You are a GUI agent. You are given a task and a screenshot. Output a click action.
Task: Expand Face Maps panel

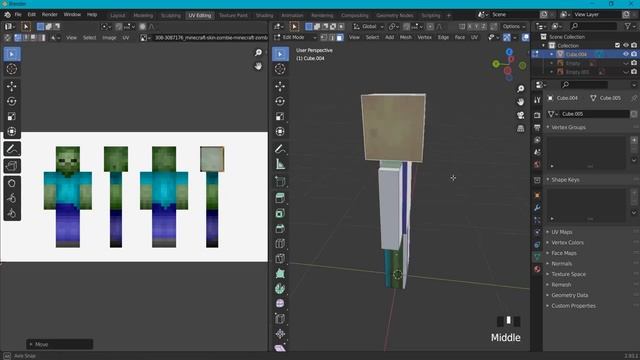pyautogui.click(x=564, y=253)
